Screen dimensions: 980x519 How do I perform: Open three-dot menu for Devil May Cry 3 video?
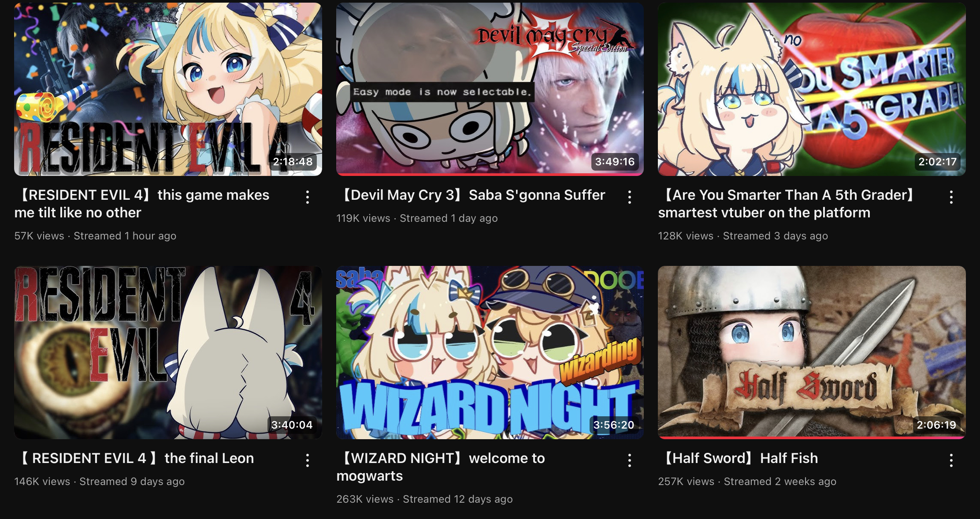[630, 197]
